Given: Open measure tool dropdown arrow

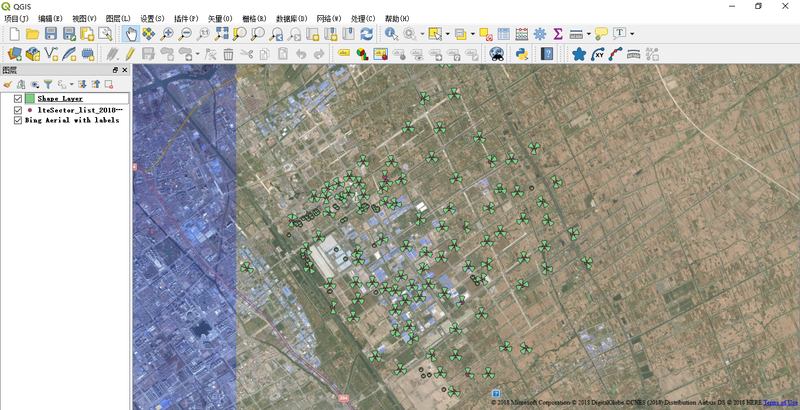Looking at the screenshot, I should tap(588, 34).
